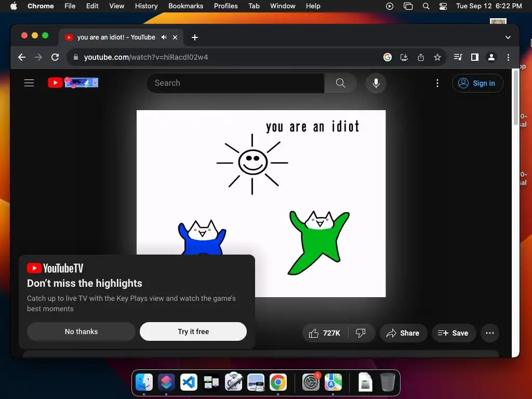Open Spotlight search in menu bar
Image resolution: width=532 pixels, height=399 pixels.
pyautogui.click(x=426, y=6)
